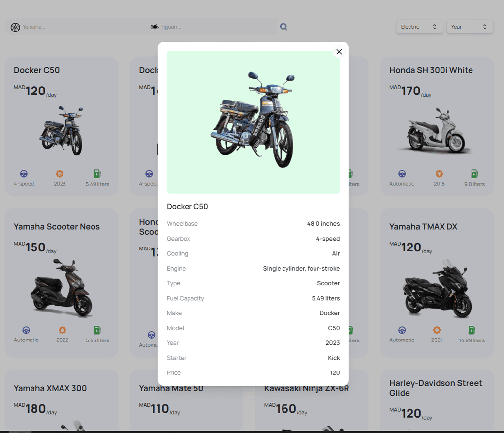Image resolution: width=504 pixels, height=433 pixels.
Task: Open the Electric fuel type dropdown
Action: [x=419, y=27]
